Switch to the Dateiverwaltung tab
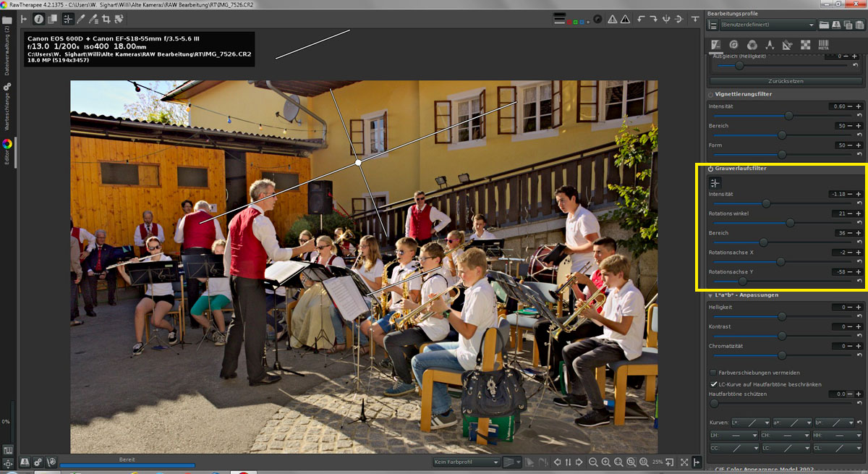Screen dimensions: 868x474 pyautogui.click(x=7, y=52)
